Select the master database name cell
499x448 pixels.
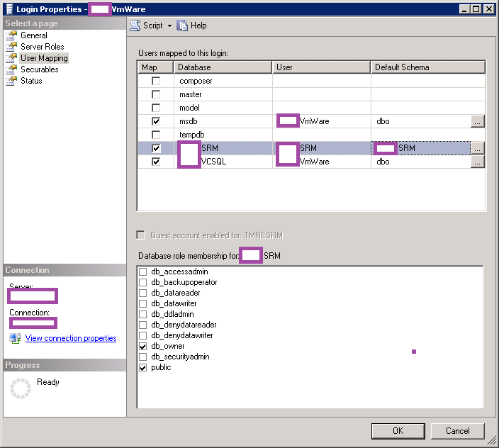223,94
